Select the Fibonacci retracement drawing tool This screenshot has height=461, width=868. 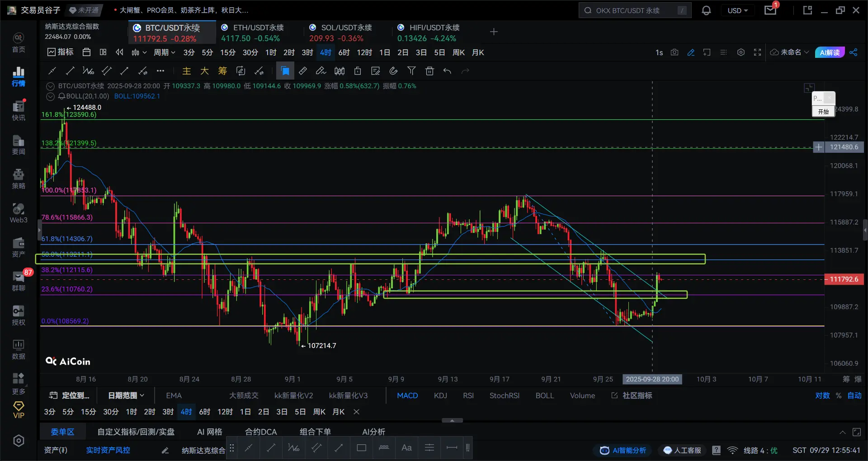[88, 71]
